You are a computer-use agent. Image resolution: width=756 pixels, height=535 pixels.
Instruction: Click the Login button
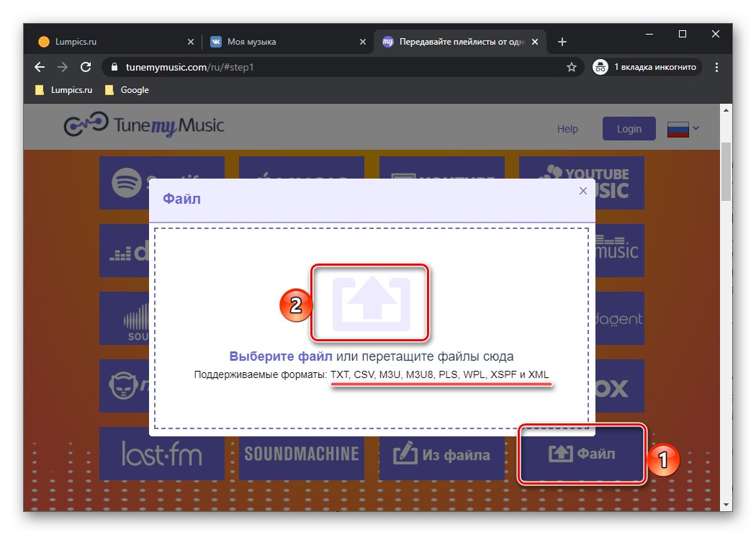[629, 128]
